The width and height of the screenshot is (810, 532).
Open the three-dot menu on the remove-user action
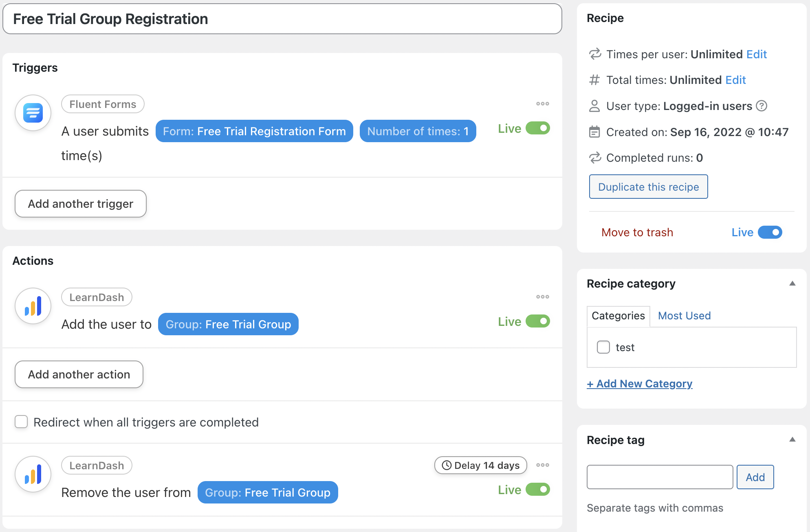(x=542, y=465)
